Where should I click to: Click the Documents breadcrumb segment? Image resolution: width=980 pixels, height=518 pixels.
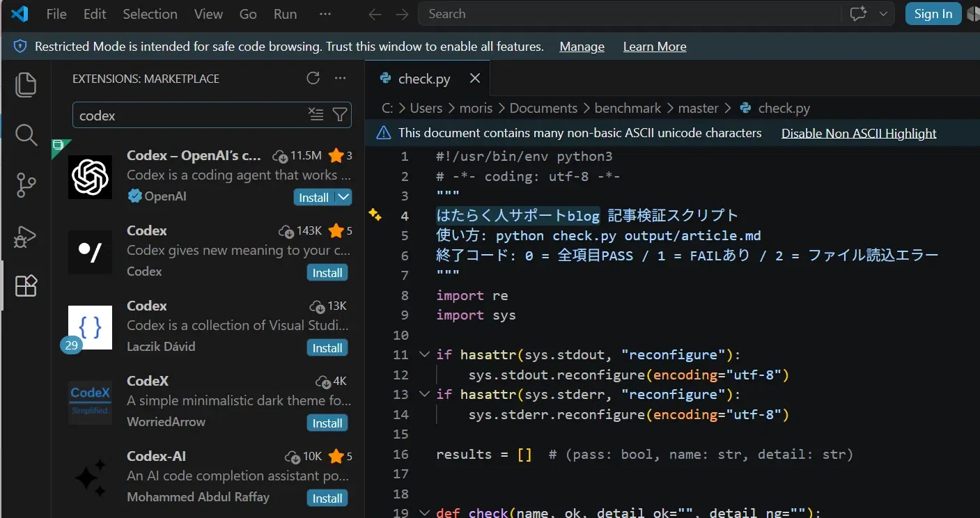coord(543,108)
